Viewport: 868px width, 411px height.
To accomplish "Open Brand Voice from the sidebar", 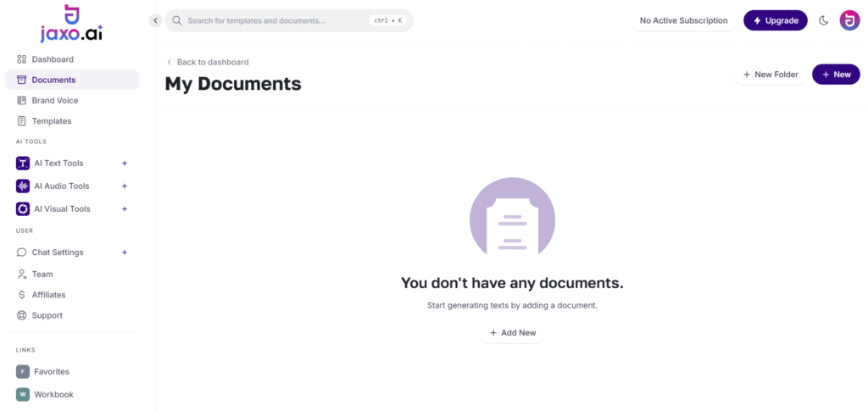I will [x=72, y=100].
